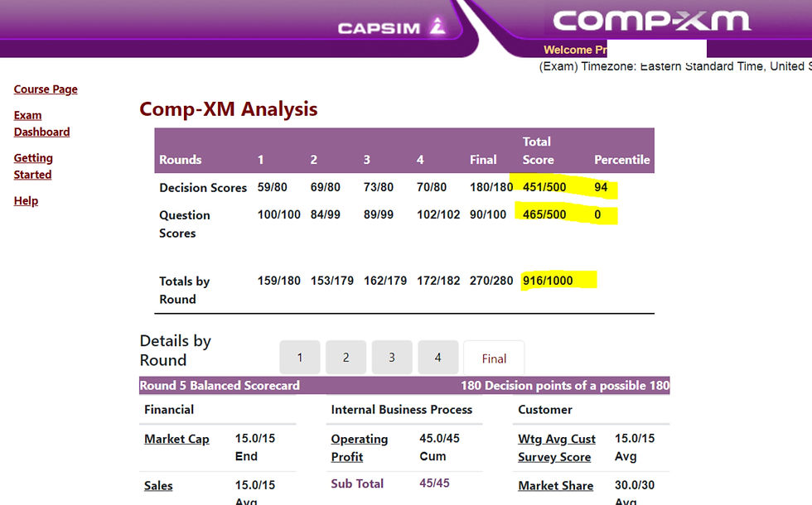Click Round 1 total 159/180
Viewport: 812px width, 505px height.
click(279, 281)
